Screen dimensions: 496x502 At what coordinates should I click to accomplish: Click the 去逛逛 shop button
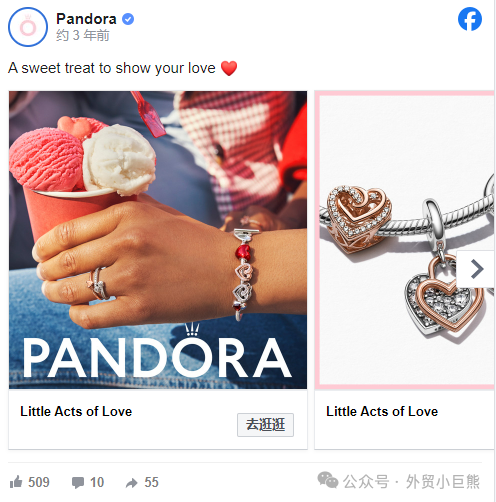pyautogui.click(x=265, y=425)
